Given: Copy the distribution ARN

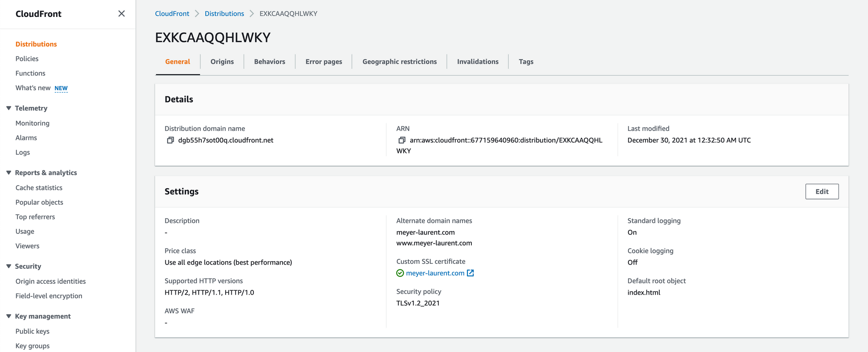Looking at the screenshot, I should click(402, 140).
